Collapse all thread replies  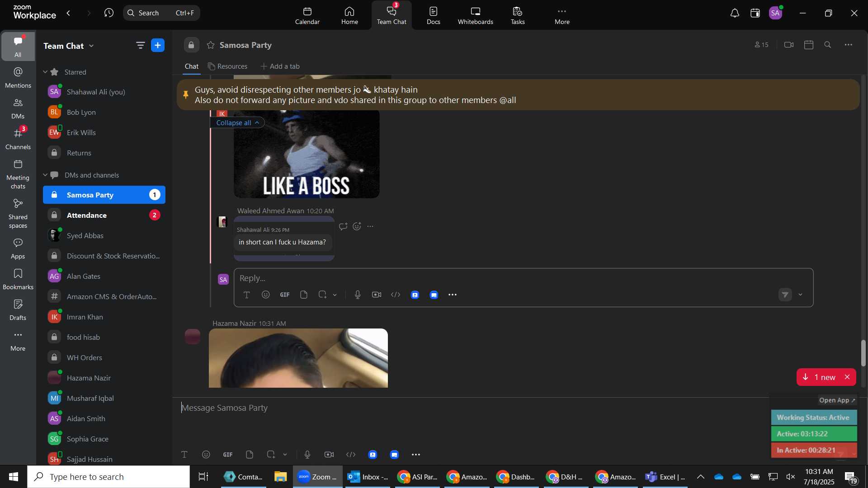pyautogui.click(x=237, y=123)
